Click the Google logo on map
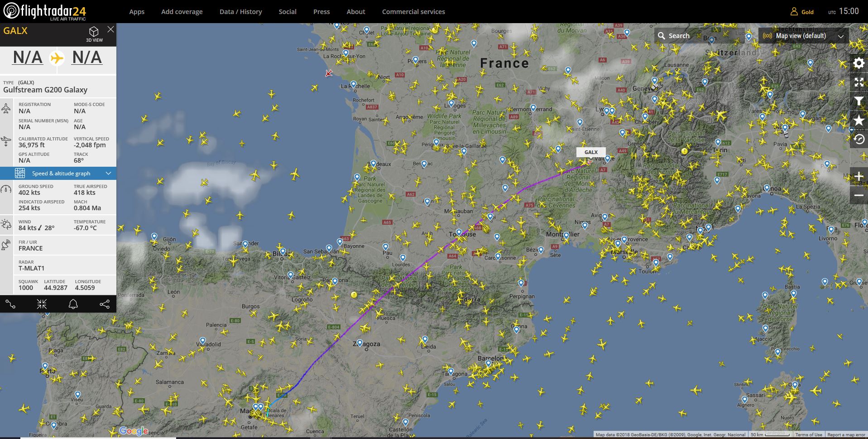 134,431
